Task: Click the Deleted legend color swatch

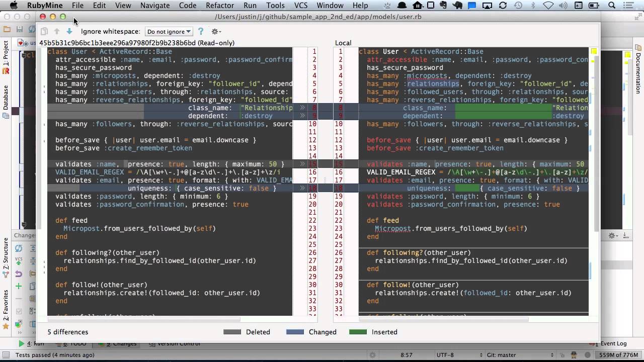Action: (x=232, y=332)
